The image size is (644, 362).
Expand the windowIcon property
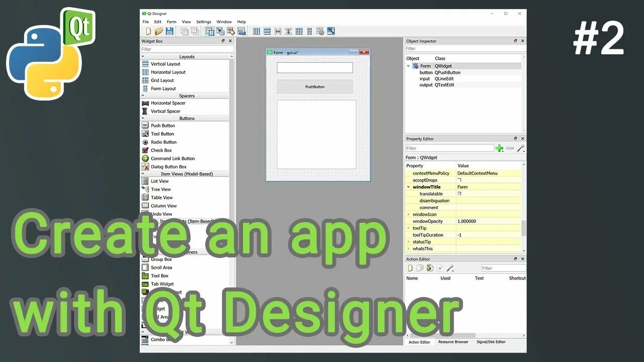[408, 214]
